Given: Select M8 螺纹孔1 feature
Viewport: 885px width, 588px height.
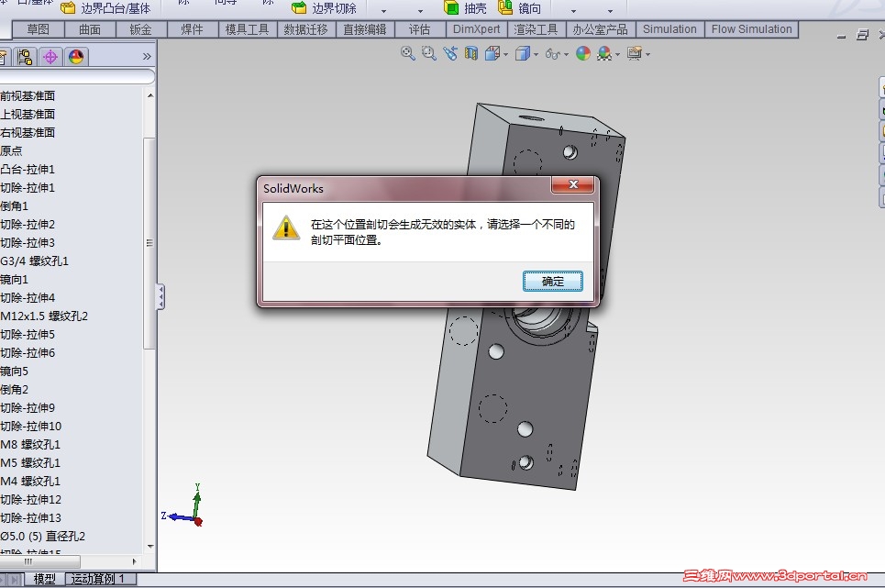Looking at the screenshot, I should (30, 444).
